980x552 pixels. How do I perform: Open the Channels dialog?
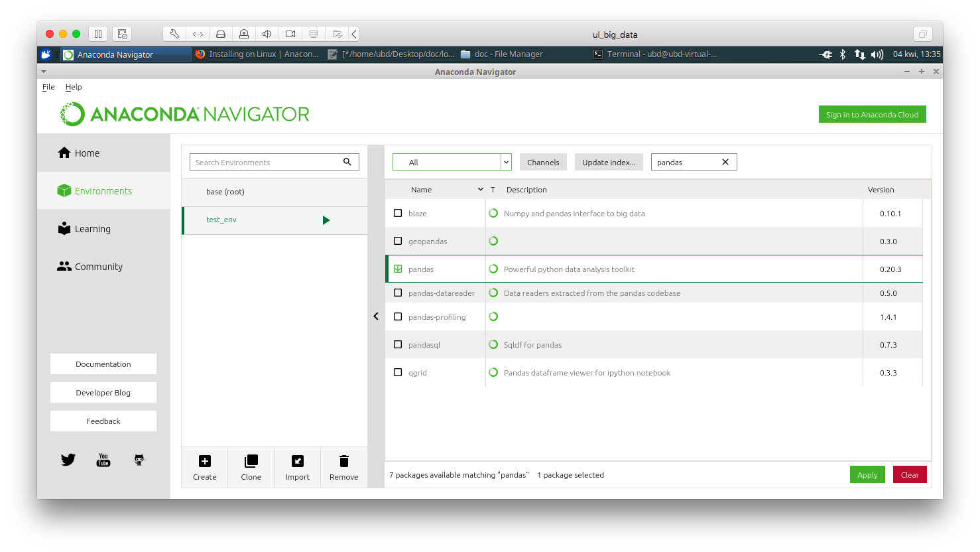pyautogui.click(x=543, y=162)
